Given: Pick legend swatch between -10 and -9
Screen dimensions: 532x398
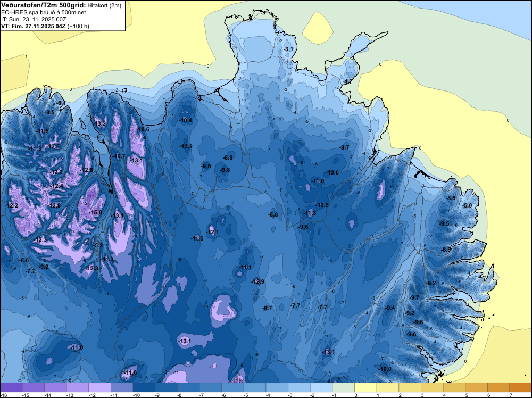Looking at the screenshot, I should pyautogui.click(x=144, y=387).
